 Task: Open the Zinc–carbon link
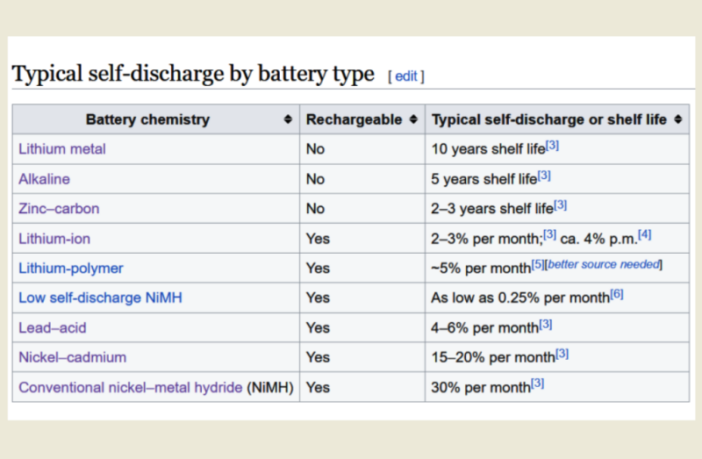(59, 208)
